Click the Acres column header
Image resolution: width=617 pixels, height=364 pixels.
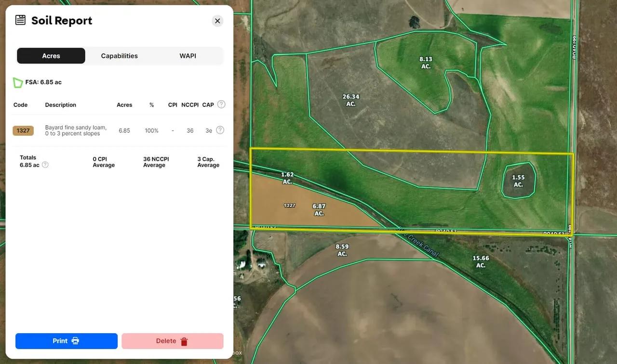click(124, 105)
